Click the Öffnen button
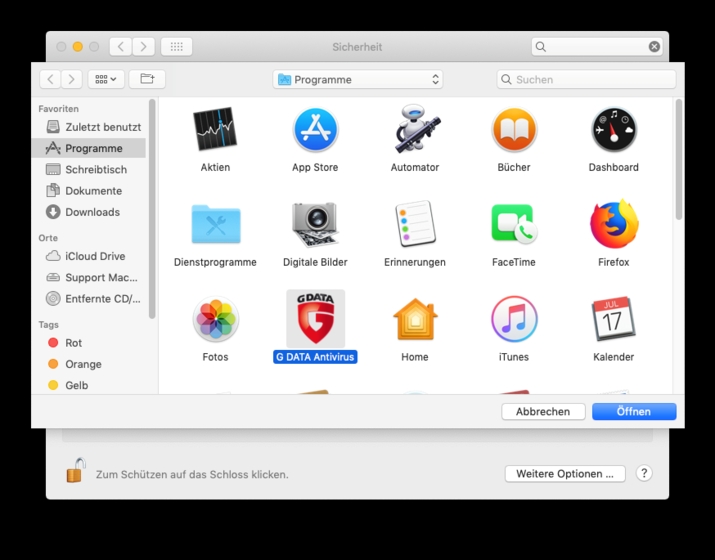Viewport: 715px width, 560px height. pyautogui.click(x=634, y=411)
